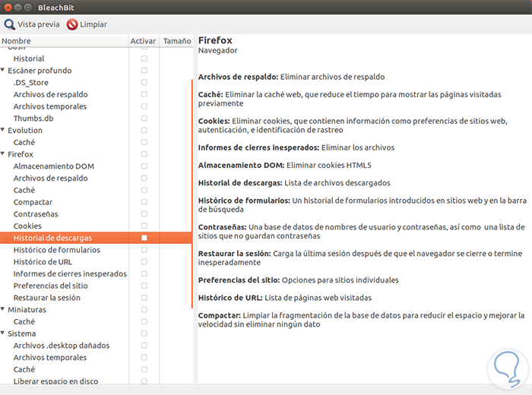Viewport: 532px width, 395px height.
Task: Select the Evolution Caché row
Action: click(x=96, y=142)
